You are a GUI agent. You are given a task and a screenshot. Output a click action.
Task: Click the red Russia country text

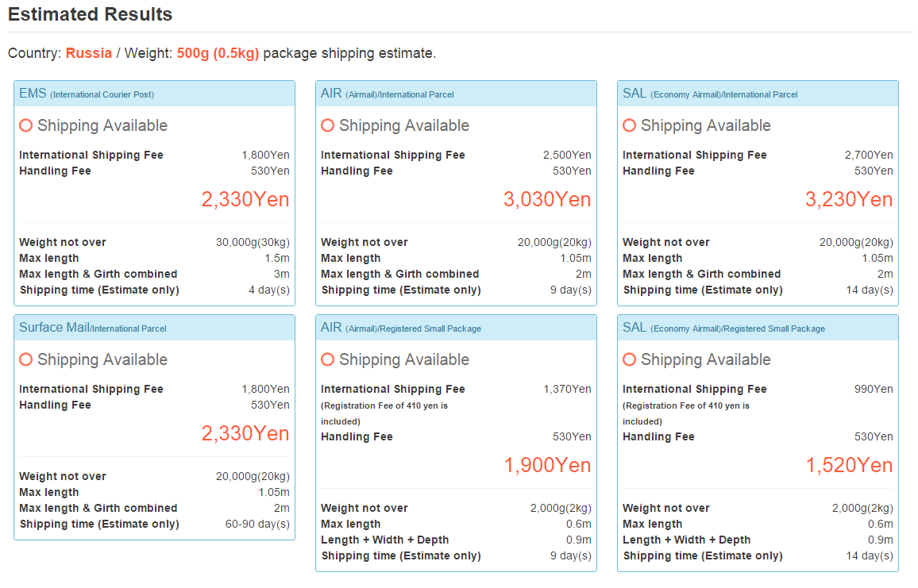click(89, 53)
